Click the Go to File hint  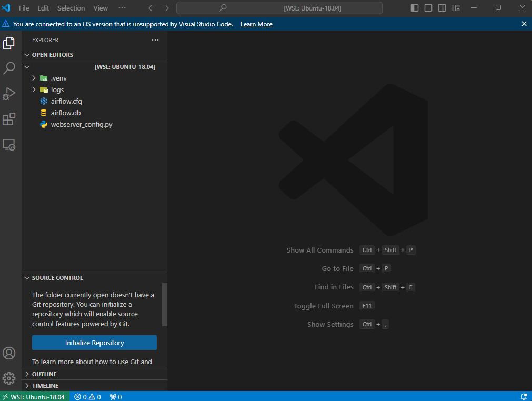point(338,269)
